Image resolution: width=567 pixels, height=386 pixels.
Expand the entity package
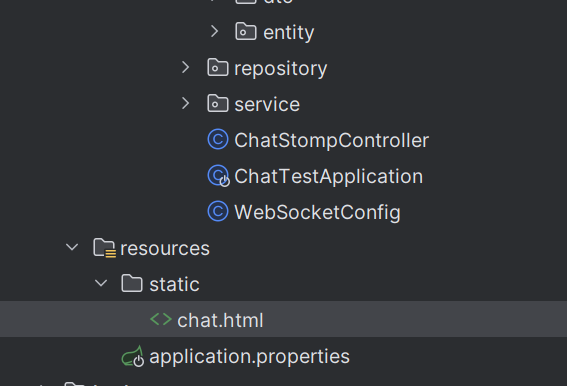[214, 31]
